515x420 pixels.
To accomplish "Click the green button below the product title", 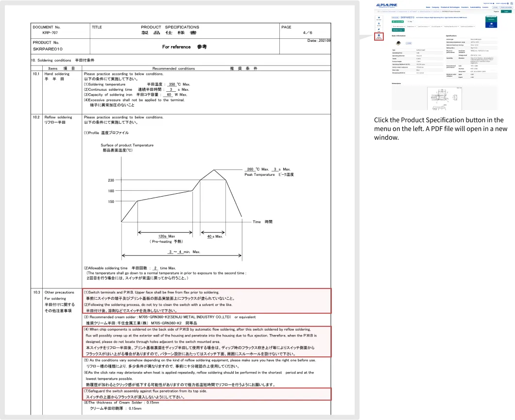I will tap(397, 21).
